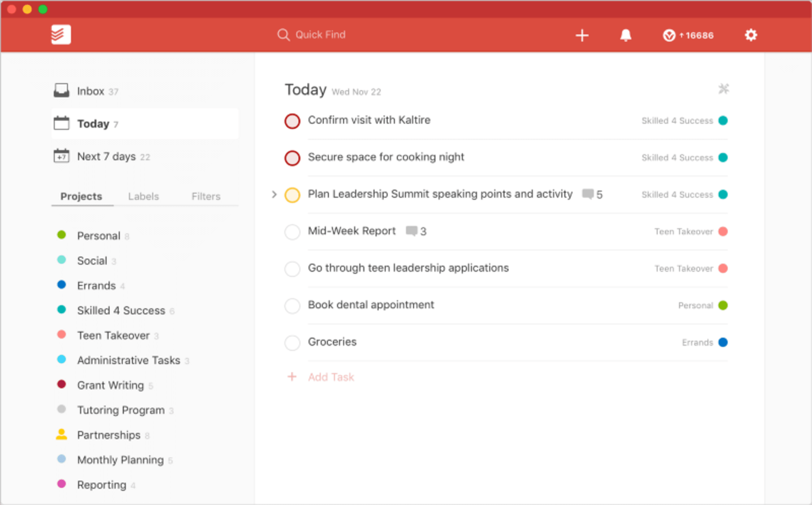Click the Grant Writing project color dot
812x505 pixels.
pyautogui.click(x=62, y=384)
